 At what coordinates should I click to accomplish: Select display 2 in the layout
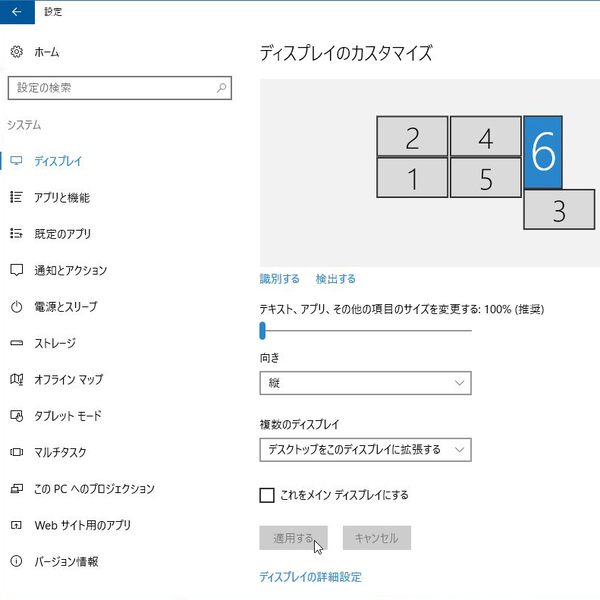412,137
